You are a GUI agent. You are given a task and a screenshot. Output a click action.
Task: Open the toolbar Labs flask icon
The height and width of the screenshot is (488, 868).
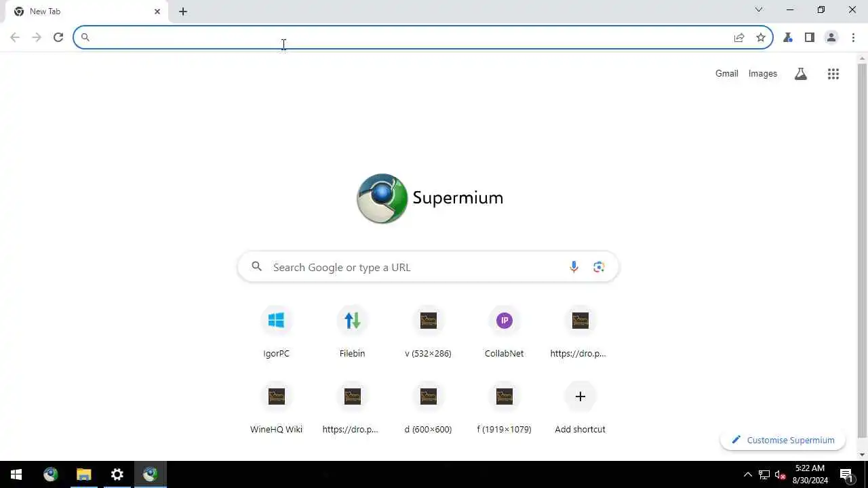coord(788,37)
